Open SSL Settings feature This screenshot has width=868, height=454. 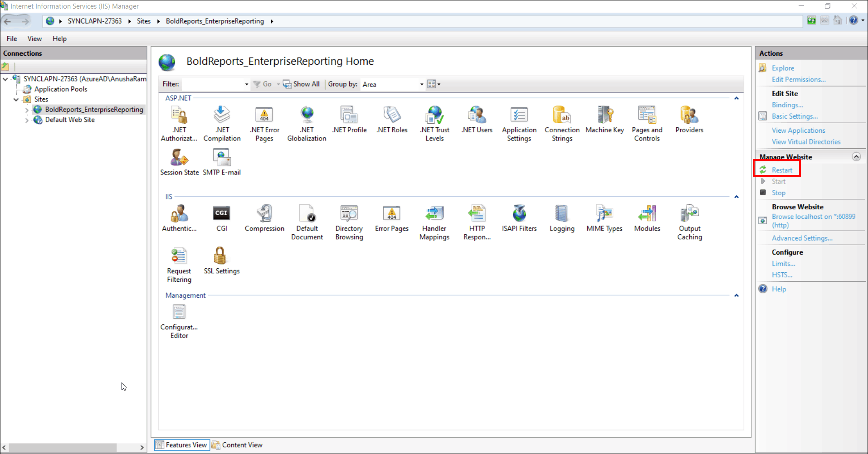point(222,261)
